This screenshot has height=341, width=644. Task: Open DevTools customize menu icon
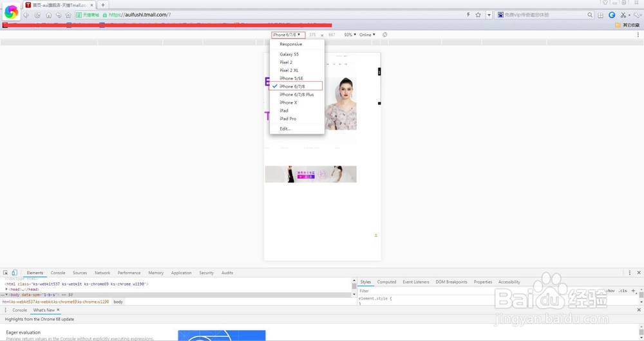point(630,273)
